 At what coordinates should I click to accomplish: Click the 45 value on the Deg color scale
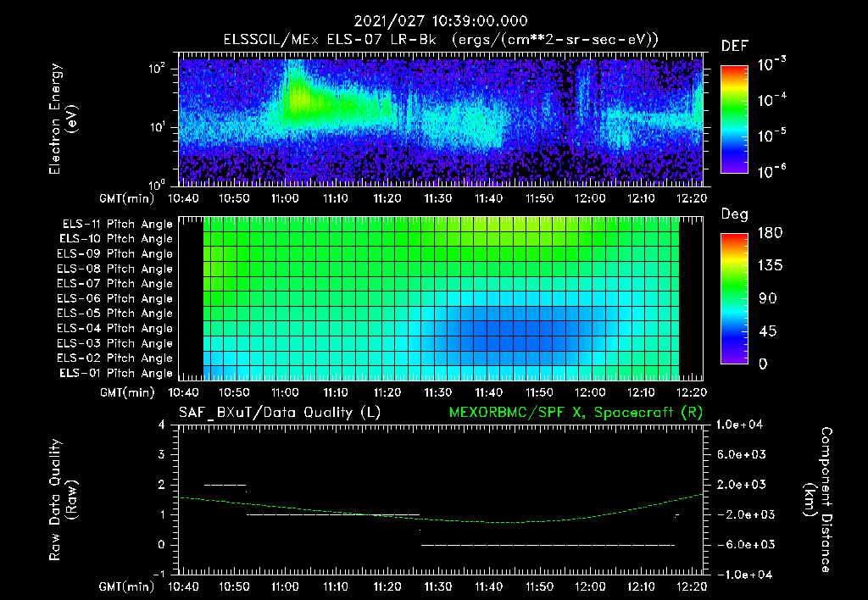[x=768, y=331]
